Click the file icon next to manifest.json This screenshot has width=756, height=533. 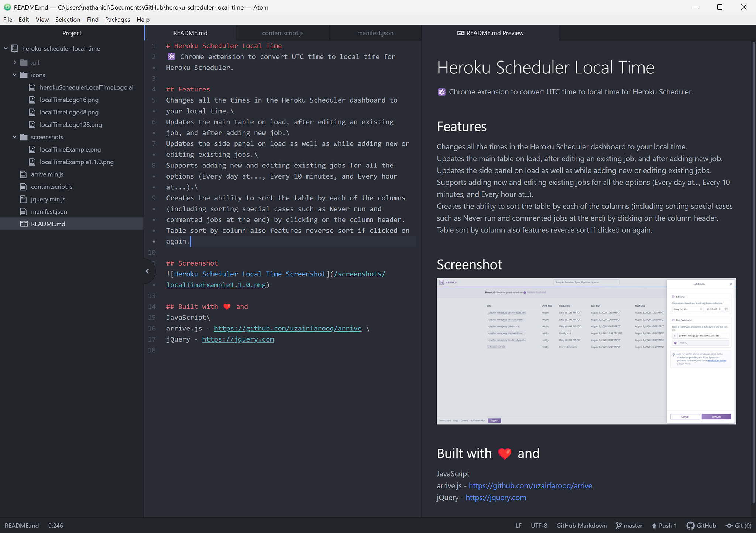point(23,211)
